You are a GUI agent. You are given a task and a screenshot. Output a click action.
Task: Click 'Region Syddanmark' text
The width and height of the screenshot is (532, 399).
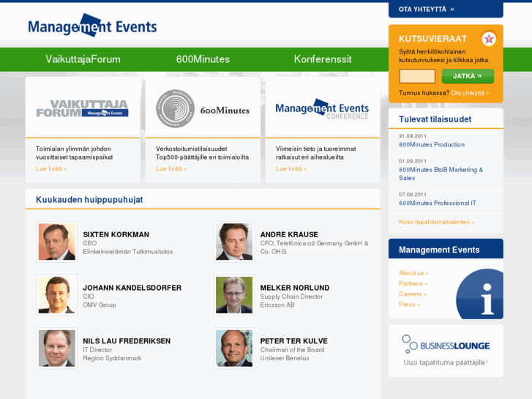tap(112, 358)
